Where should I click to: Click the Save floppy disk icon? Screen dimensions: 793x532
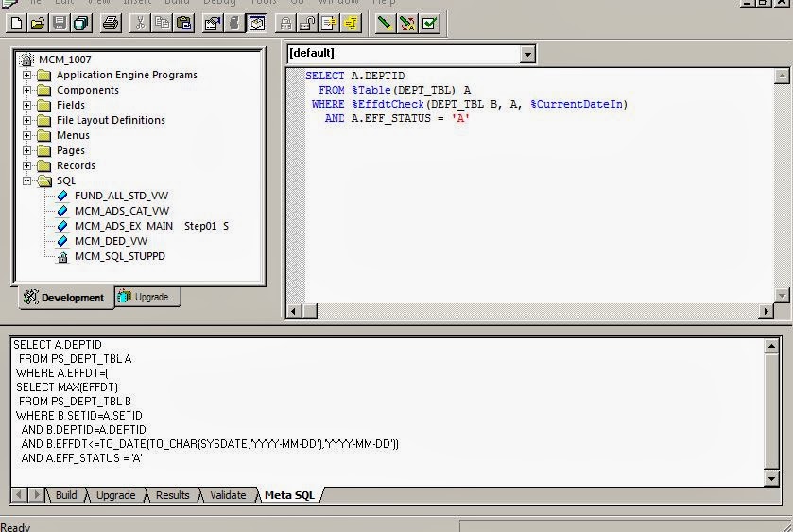(x=60, y=24)
